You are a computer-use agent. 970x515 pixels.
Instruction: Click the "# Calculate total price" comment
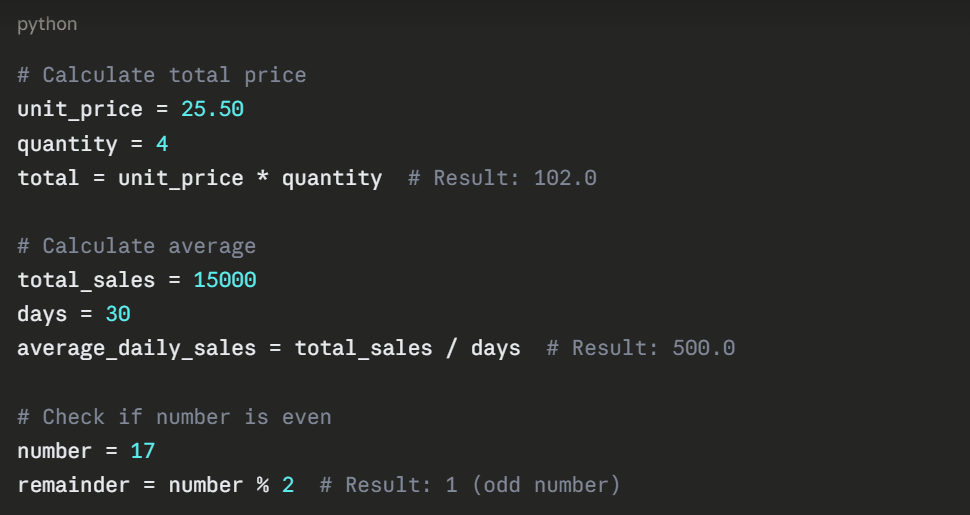click(x=161, y=75)
